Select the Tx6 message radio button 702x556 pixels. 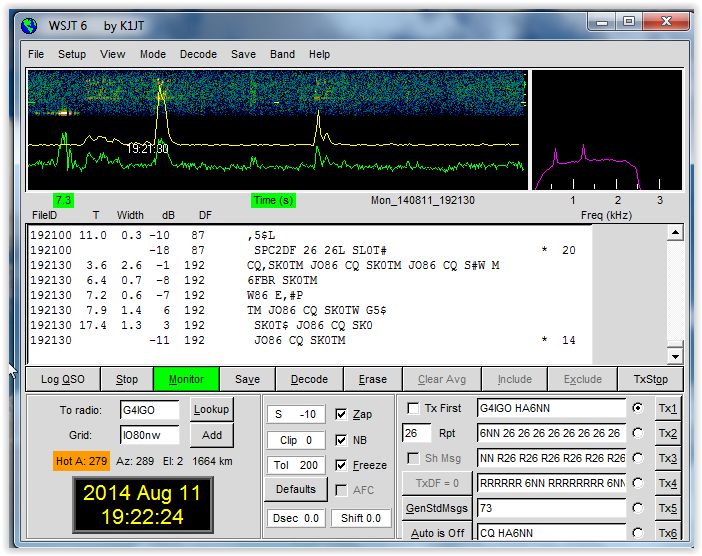tap(638, 533)
